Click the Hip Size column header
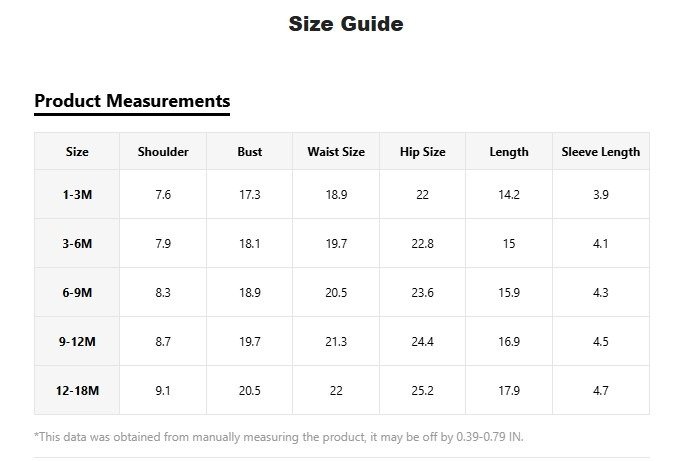687x461 pixels. (422, 152)
